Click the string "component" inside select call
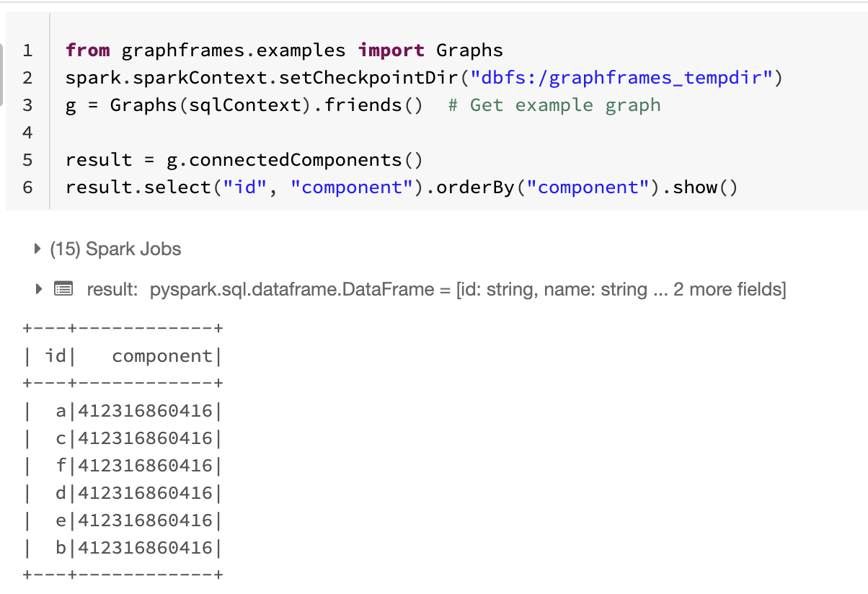The height and width of the screenshot is (594, 868). [353, 187]
